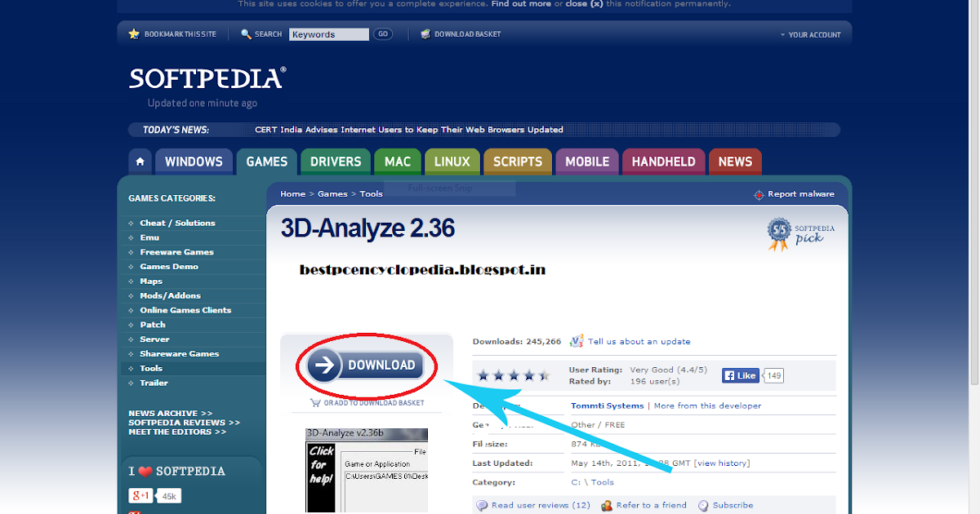Select Online Games Clients category
This screenshot has width=980, height=514.
pyautogui.click(x=185, y=310)
